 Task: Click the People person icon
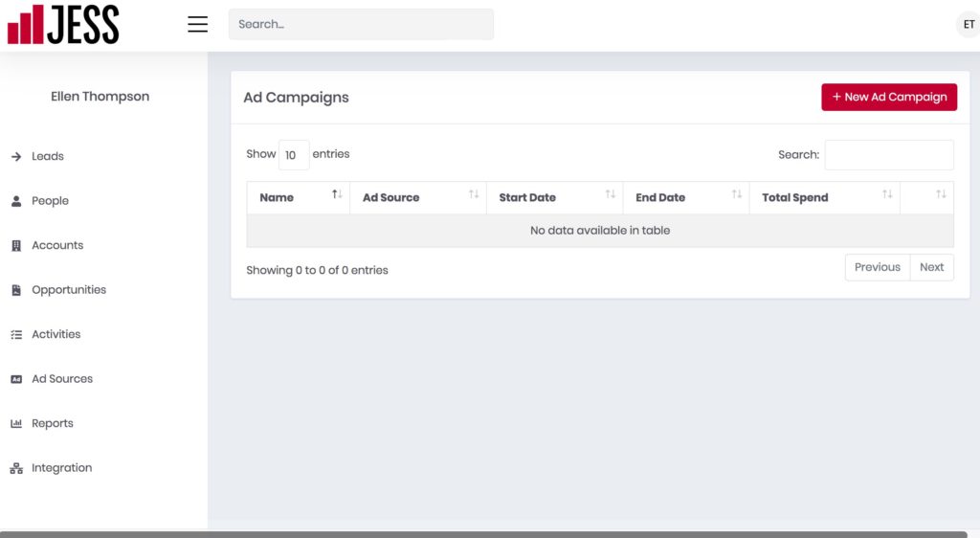(x=16, y=201)
